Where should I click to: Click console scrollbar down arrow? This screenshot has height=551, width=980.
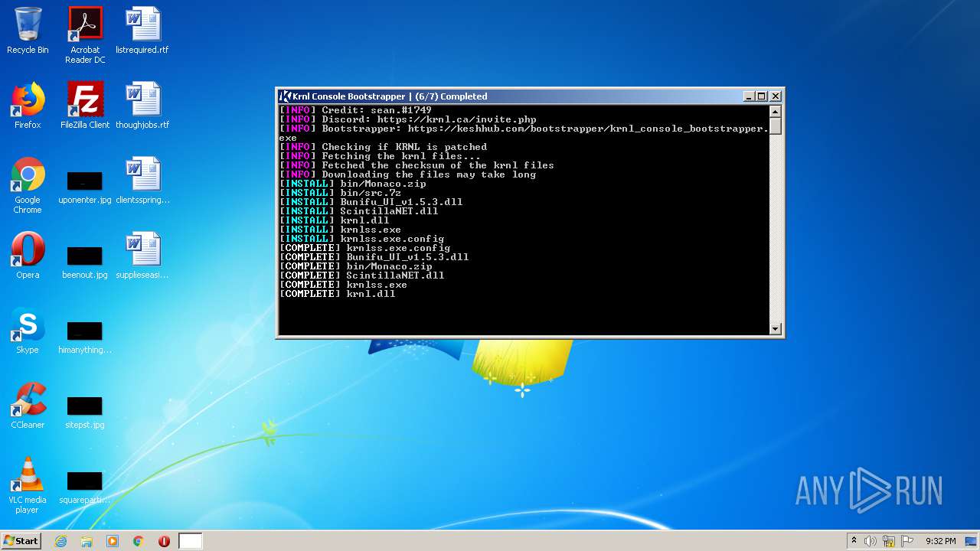click(775, 329)
